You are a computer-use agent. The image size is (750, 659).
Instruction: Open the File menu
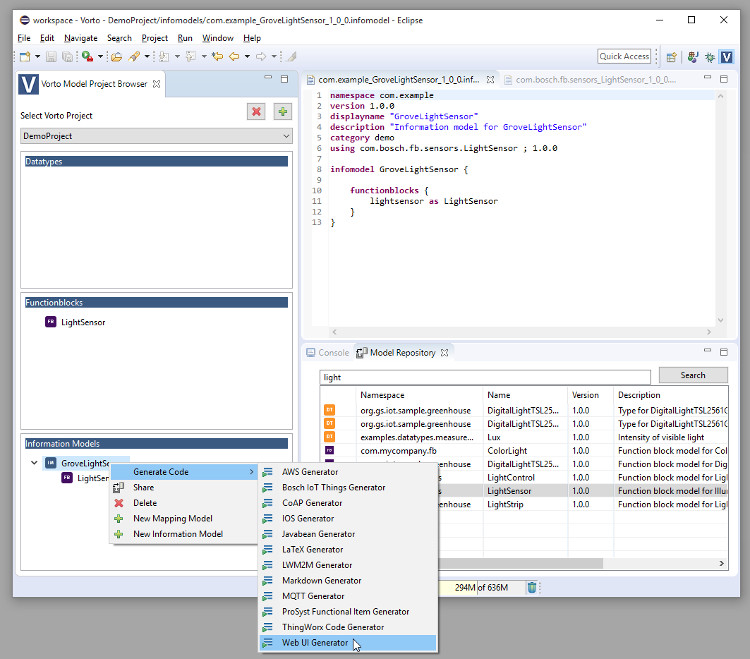(24, 38)
